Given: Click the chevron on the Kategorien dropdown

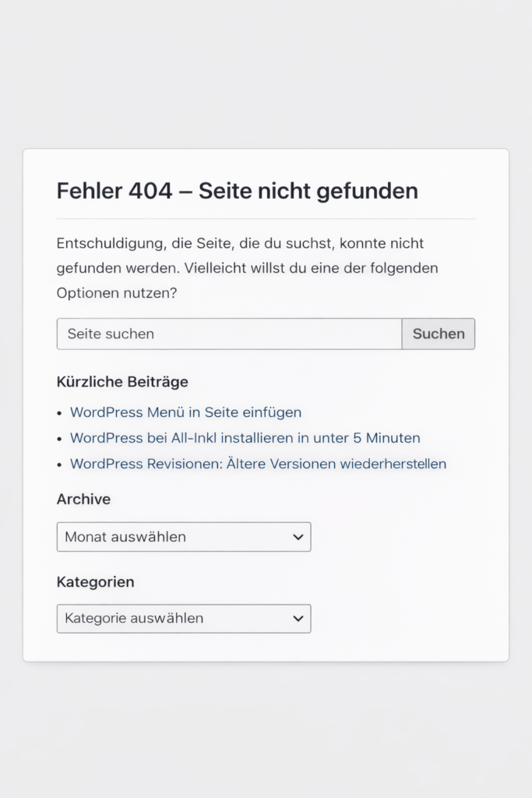Looking at the screenshot, I should pos(297,619).
